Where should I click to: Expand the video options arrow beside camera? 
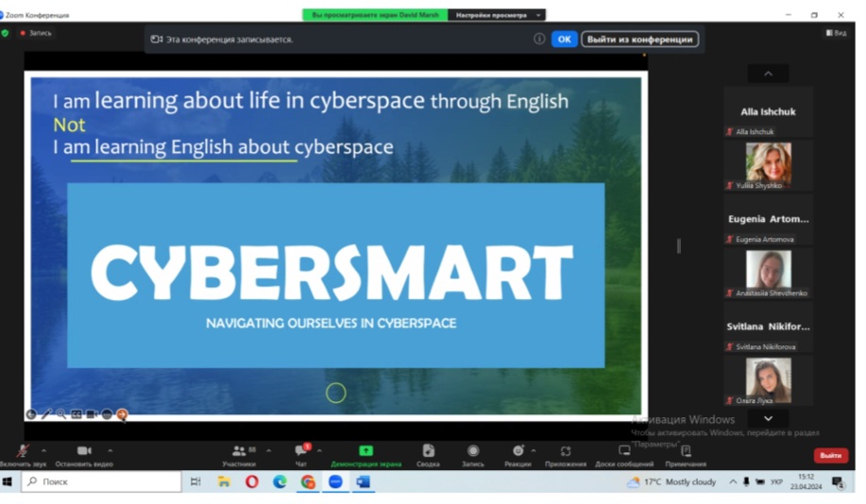pos(110,450)
